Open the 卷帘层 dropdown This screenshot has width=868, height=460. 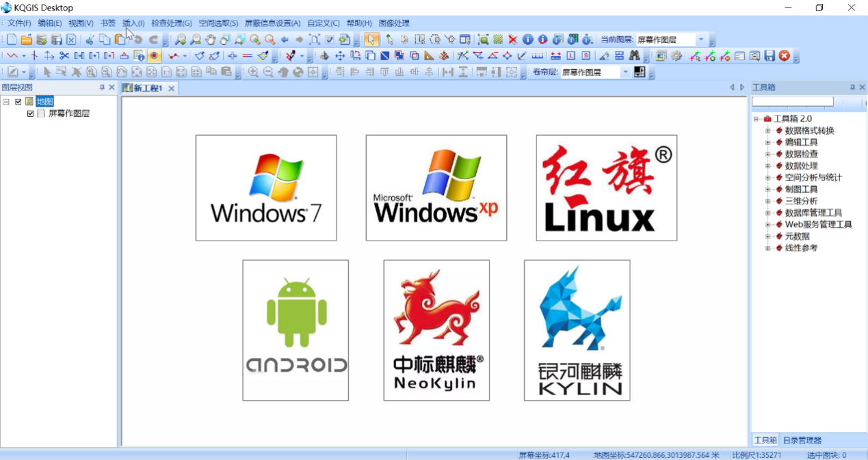[625, 72]
